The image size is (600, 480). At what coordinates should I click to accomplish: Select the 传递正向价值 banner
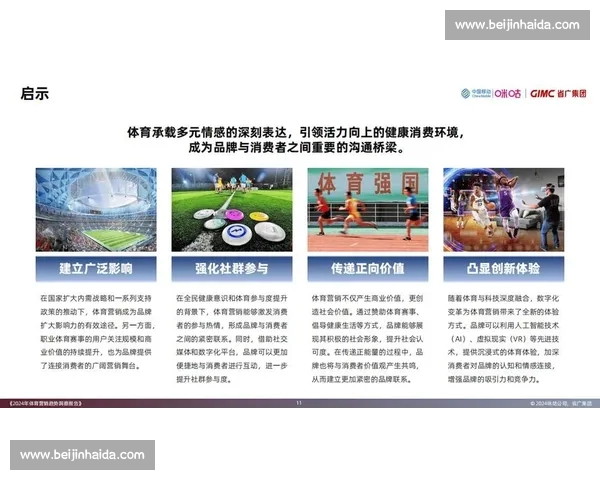point(368,269)
